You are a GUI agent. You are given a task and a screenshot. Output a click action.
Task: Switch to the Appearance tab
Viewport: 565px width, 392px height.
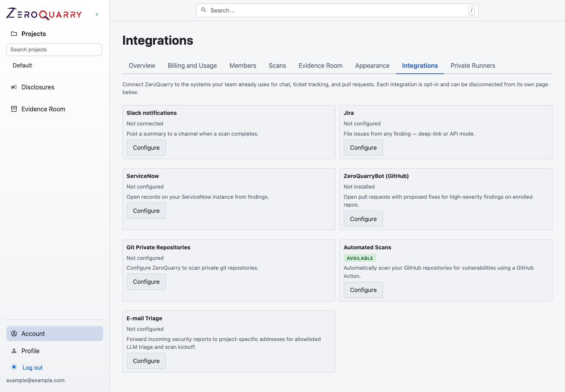(x=372, y=65)
